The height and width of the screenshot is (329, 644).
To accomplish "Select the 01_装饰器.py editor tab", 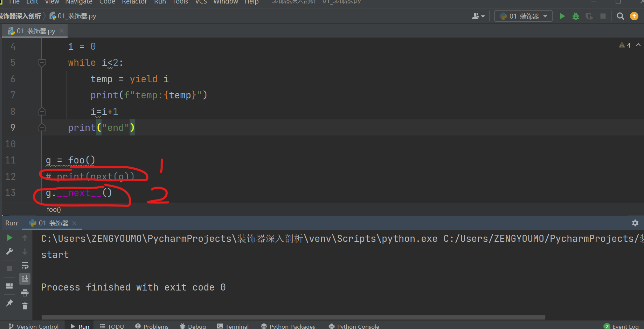I will click(35, 31).
